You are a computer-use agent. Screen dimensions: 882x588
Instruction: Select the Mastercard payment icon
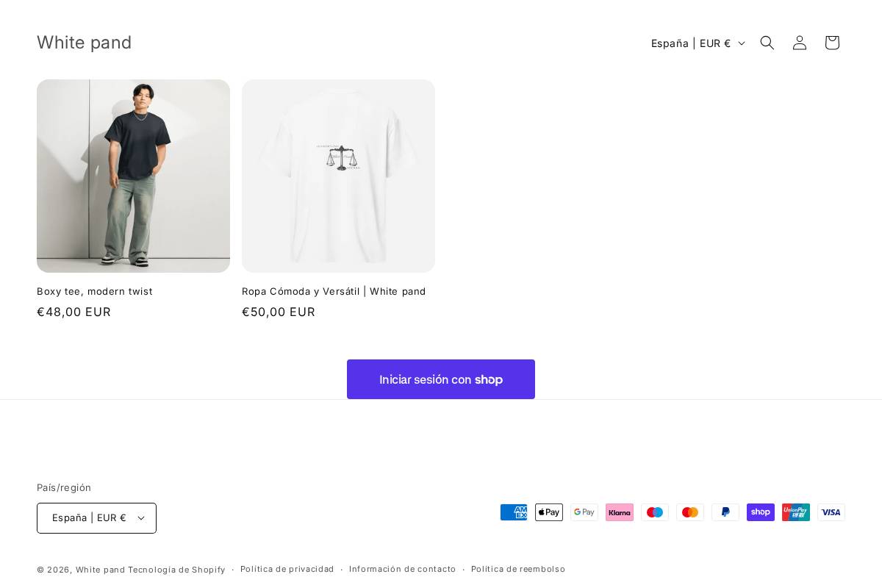(x=690, y=512)
